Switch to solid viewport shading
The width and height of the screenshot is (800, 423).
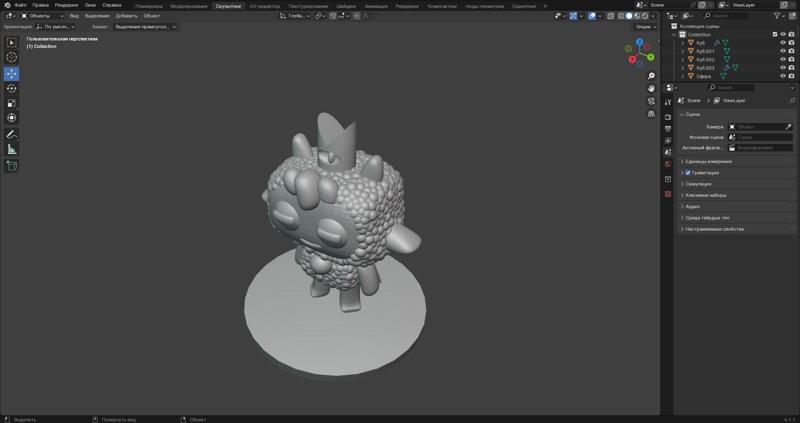point(629,16)
